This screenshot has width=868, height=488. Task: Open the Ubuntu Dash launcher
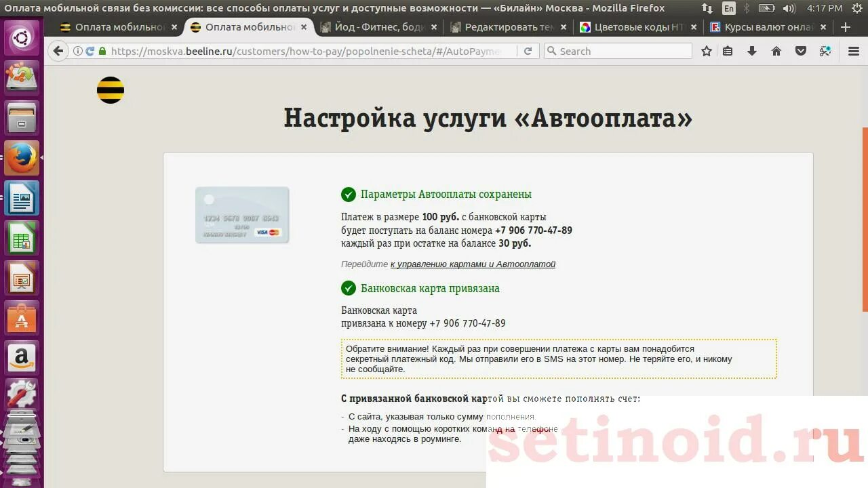[x=22, y=37]
